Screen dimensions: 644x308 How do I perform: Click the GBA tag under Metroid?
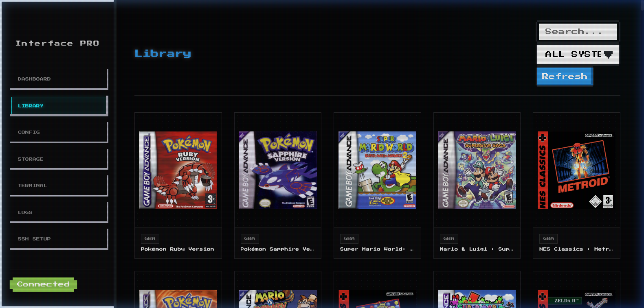[548, 238]
